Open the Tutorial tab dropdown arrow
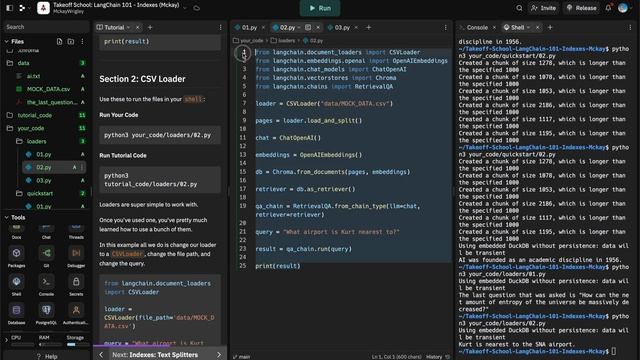 coord(128,27)
